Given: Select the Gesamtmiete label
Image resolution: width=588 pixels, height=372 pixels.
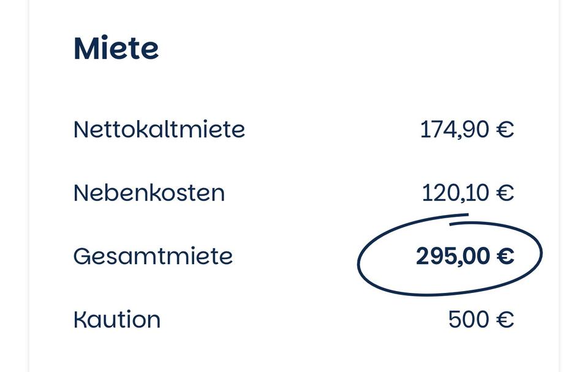Looking at the screenshot, I should pos(153,256).
